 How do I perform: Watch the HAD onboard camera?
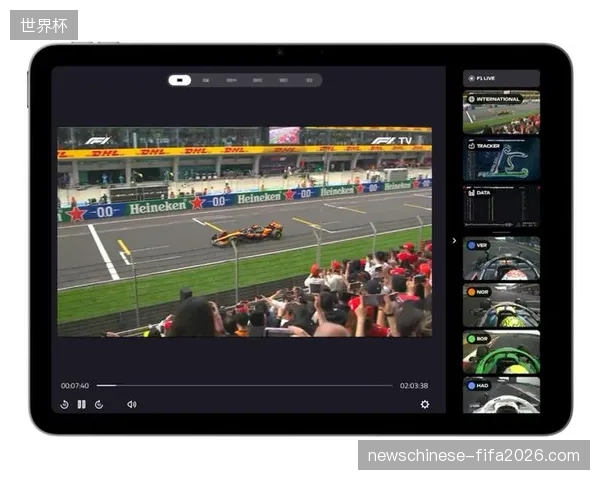[x=501, y=395]
